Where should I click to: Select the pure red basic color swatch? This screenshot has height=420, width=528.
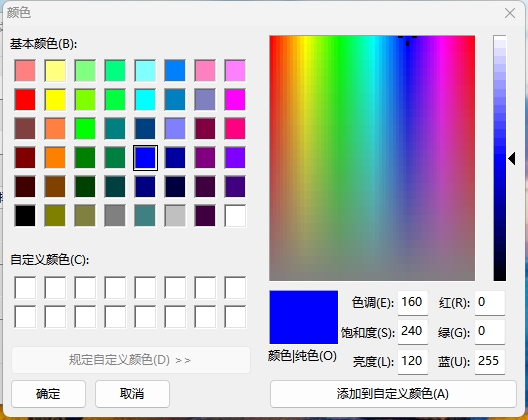pos(25,100)
